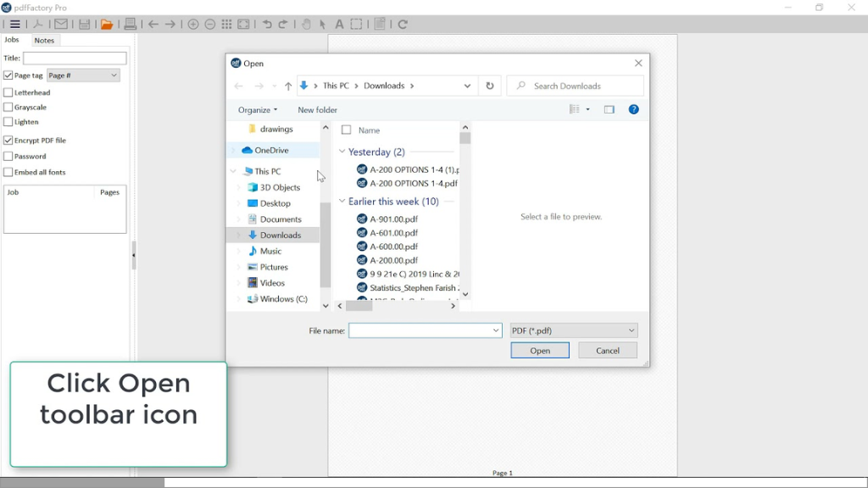
Task: Enable the Grayscale checkbox
Action: (8, 108)
